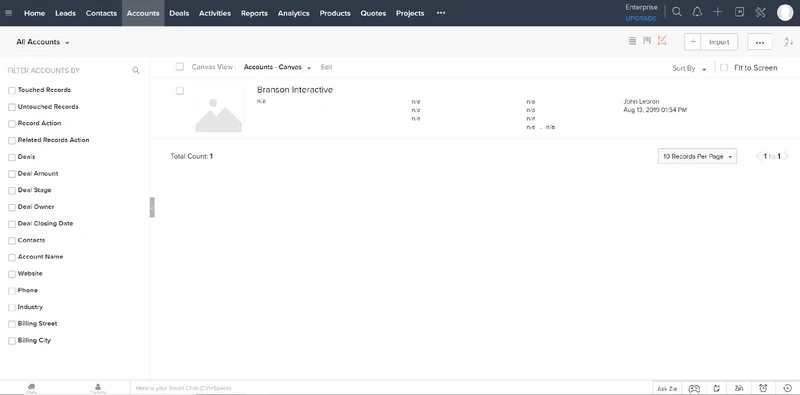The image size is (800, 395).
Task: Open the notifications bell
Action: tap(697, 12)
